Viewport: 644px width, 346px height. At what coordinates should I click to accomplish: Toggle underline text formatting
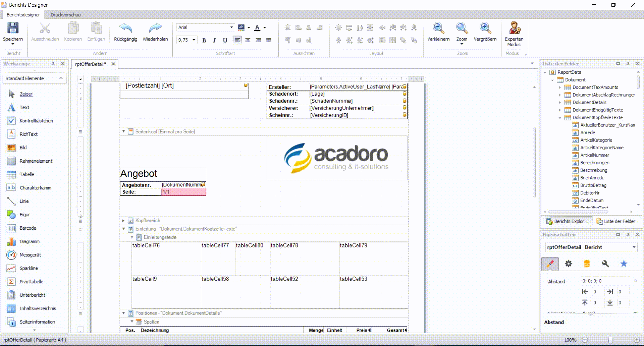225,40
